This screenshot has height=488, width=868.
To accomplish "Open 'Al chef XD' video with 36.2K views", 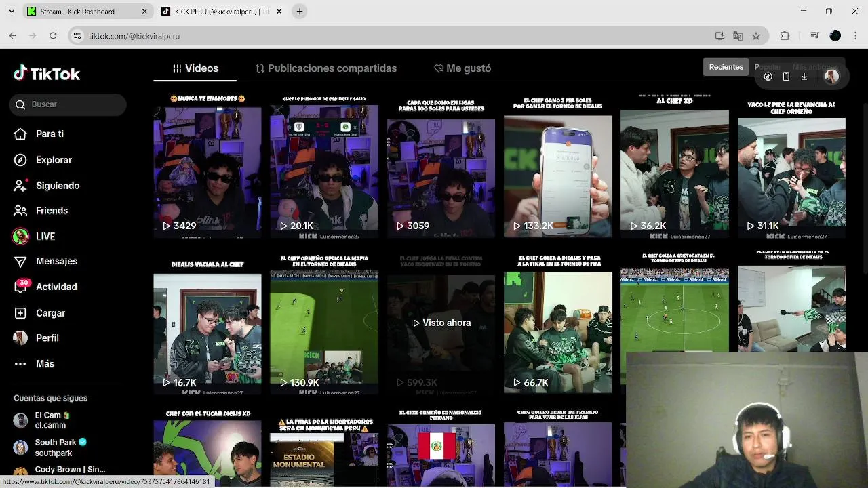I will [675, 166].
